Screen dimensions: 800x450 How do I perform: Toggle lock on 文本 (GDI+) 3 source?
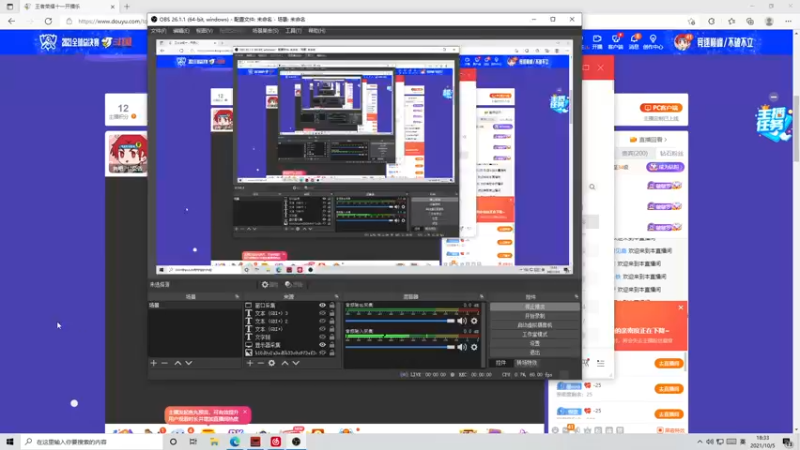pyautogui.click(x=332, y=313)
